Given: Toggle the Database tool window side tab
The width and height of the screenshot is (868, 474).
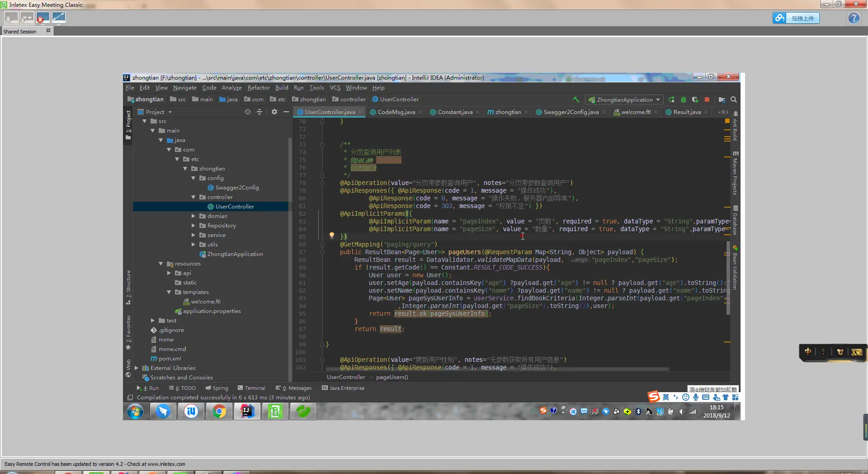Looking at the screenshot, I should [x=736, y=221].
